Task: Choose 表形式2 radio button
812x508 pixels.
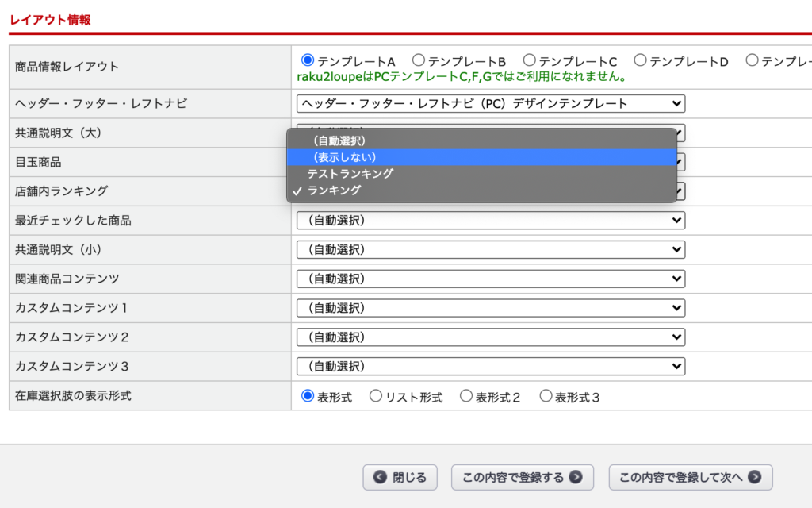Action: pyautogui.click(x=466, y=395)
